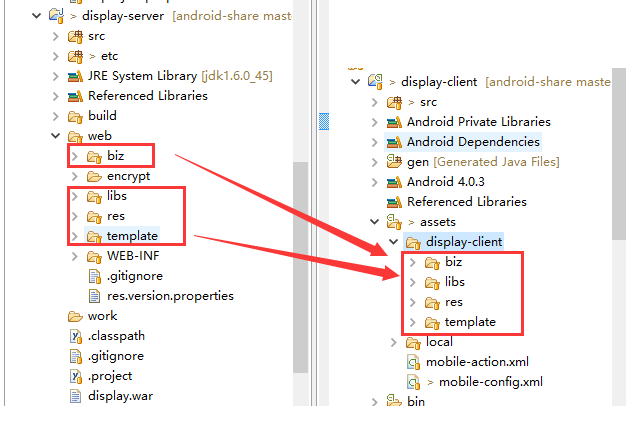Image resolution: width=637 pixels, height=424 pixels.
Task: Select Referenced Libraries in display-client
Action: 467,202
